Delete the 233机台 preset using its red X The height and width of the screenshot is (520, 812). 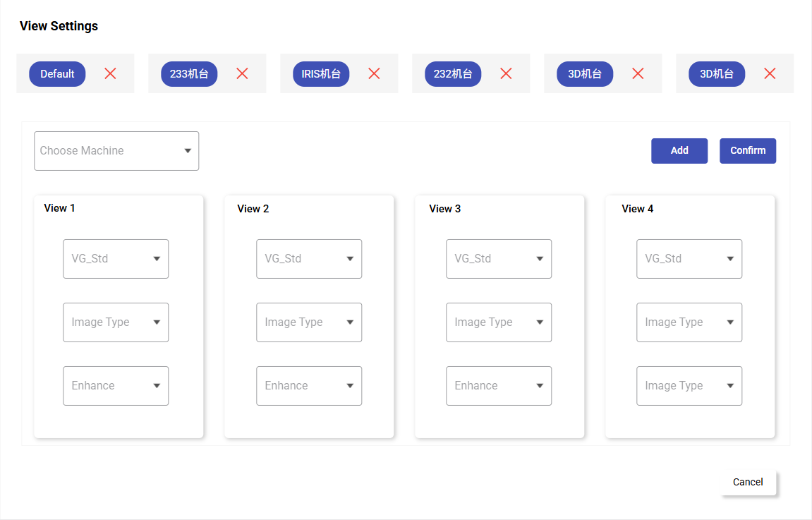pyautogui.click(x=242, y=73)
